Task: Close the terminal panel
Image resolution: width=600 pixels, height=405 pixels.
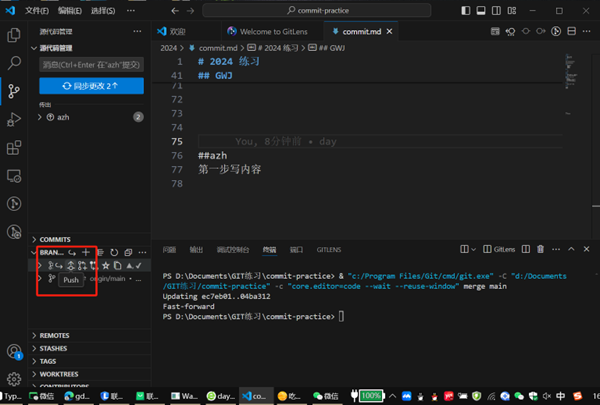Action: pyautogui.click(x=586, y=249)
